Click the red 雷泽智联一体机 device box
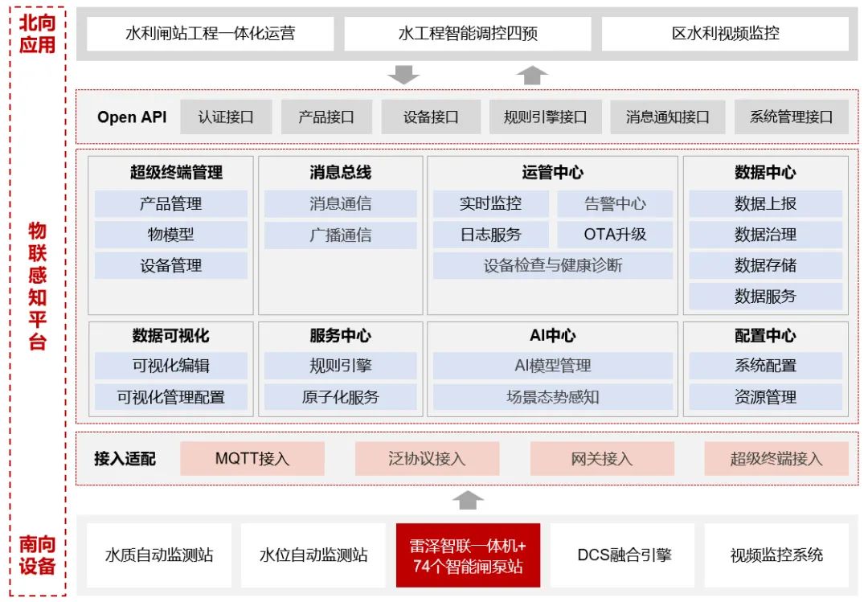This screenshot has height=602, width=868. (x=468, y=555)
